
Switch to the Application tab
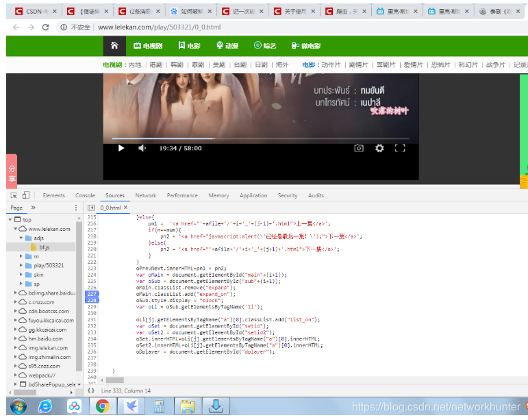click(253, 195)
